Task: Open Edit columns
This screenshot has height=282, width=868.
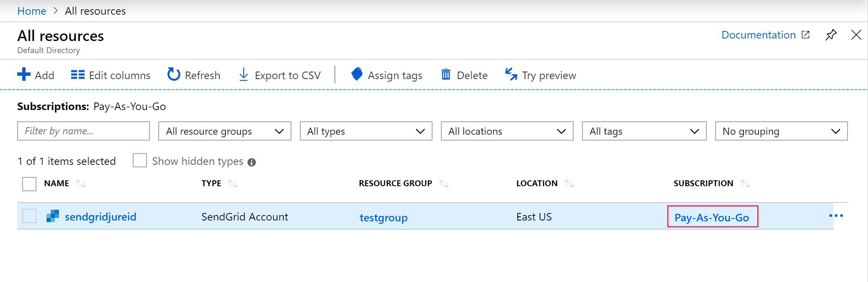Action: (111, 75)
